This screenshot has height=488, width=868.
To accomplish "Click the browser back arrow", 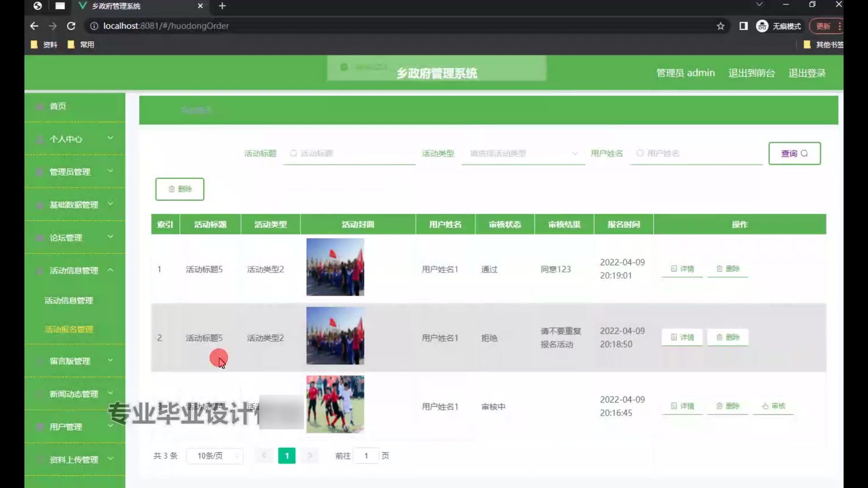I will click(x=34, y=26).
